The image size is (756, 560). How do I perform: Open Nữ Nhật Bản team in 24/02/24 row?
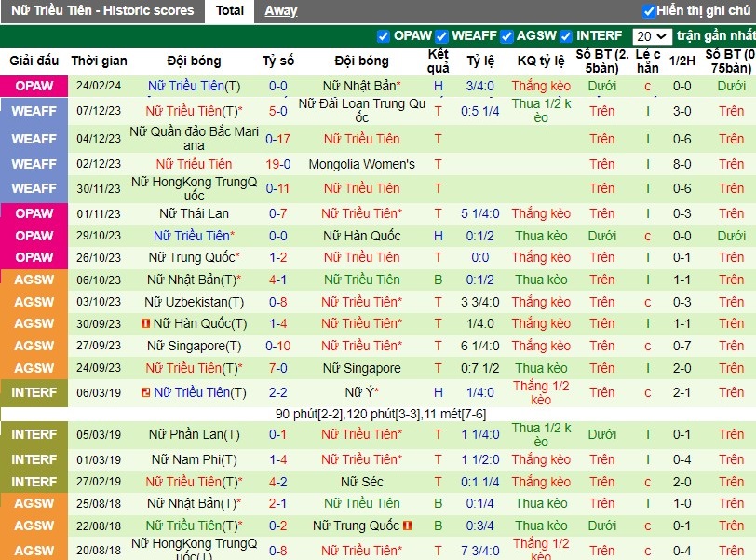pyautogui.click(x=361, y=87)
